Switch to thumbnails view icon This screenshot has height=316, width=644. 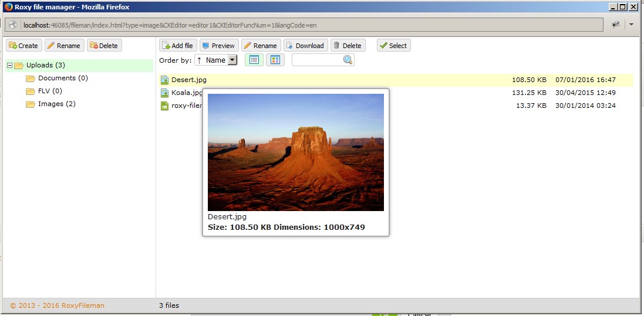(x=275, y=60)
